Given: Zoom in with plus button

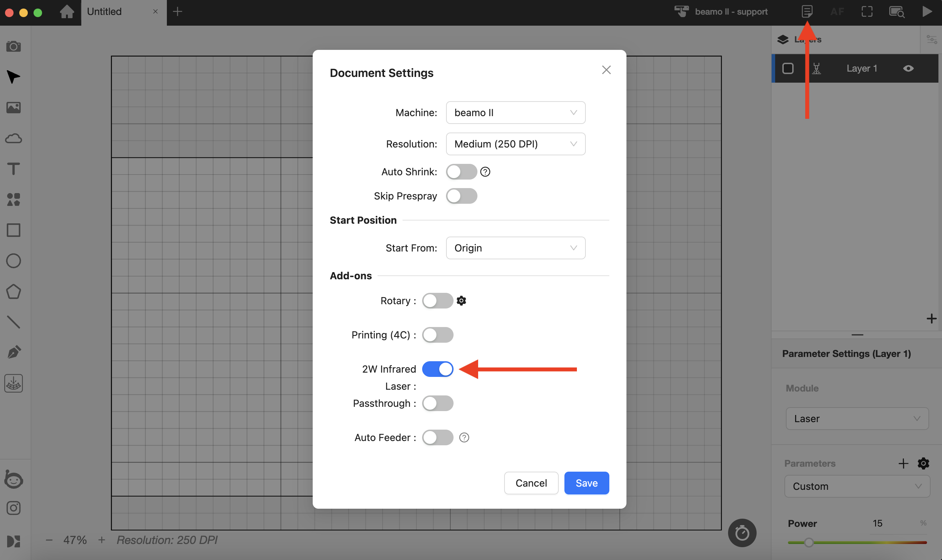Looking at the screenshot, I should coord(101,540).
